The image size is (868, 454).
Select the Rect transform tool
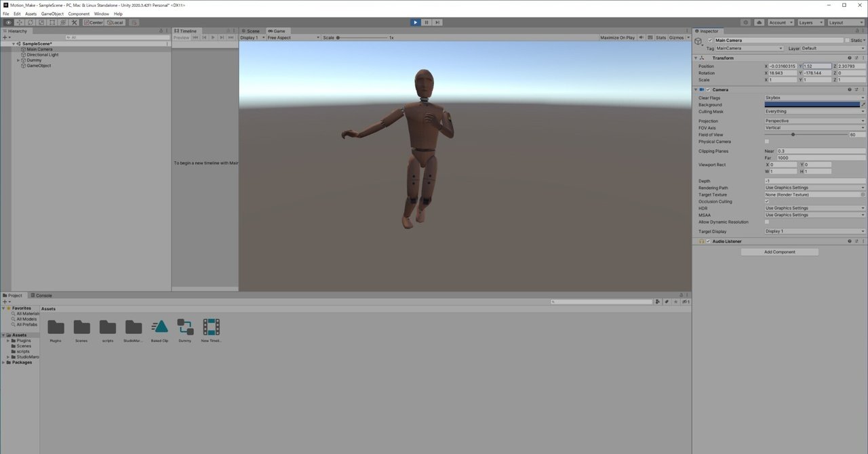click(52, 22)
